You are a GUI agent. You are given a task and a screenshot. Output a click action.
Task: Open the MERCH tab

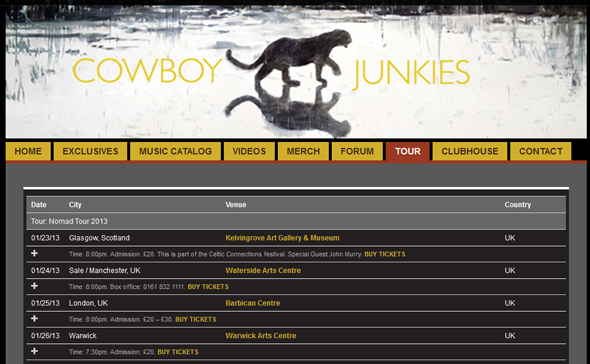(303, 151)
